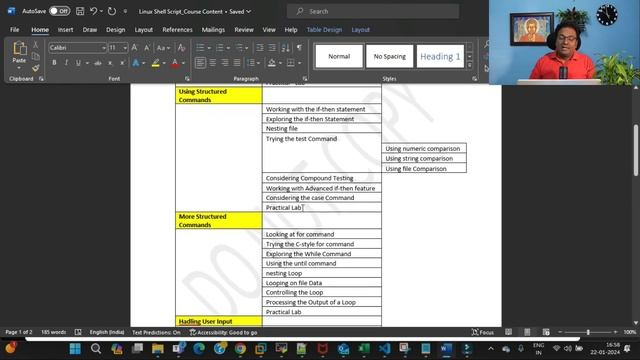Click the Save icon in title bar
The image size is (640, 360).
pos(80,11)
